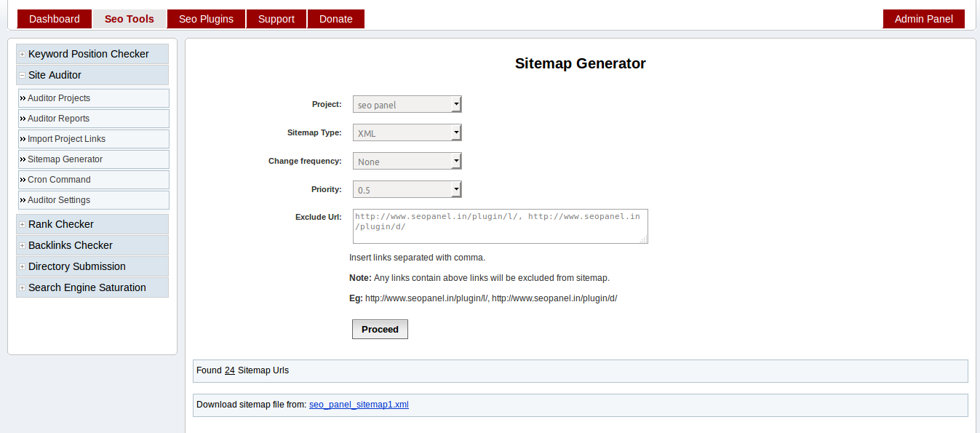Open Keyword Position Checker menu
Viewport: 980px width, 433px height.
[x=92, y=54]
